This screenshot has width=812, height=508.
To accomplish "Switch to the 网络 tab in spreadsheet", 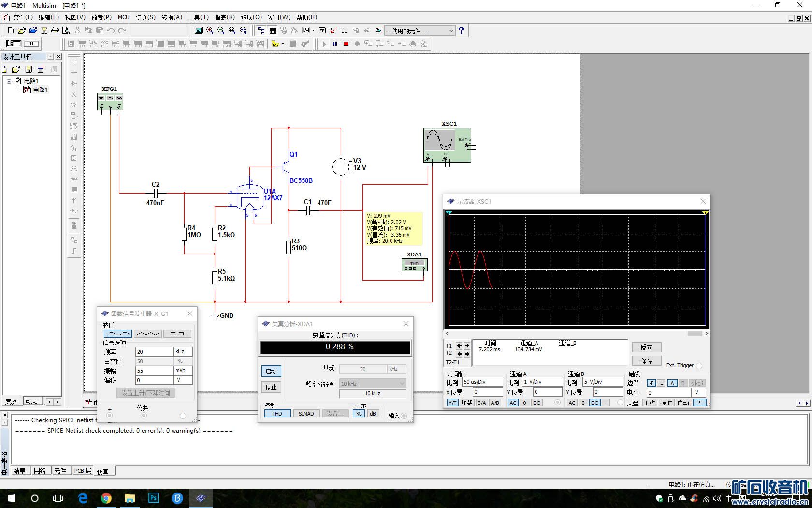I will [40, 471].
